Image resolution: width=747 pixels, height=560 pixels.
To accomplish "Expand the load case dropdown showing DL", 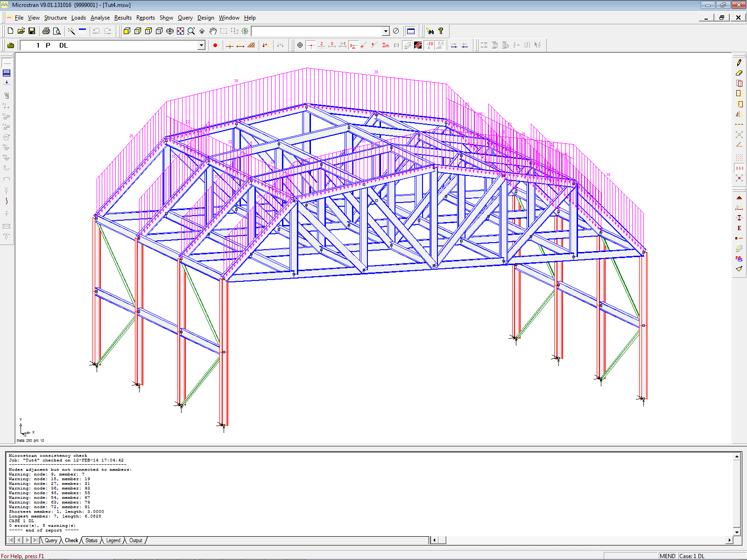I will [201, 45].
